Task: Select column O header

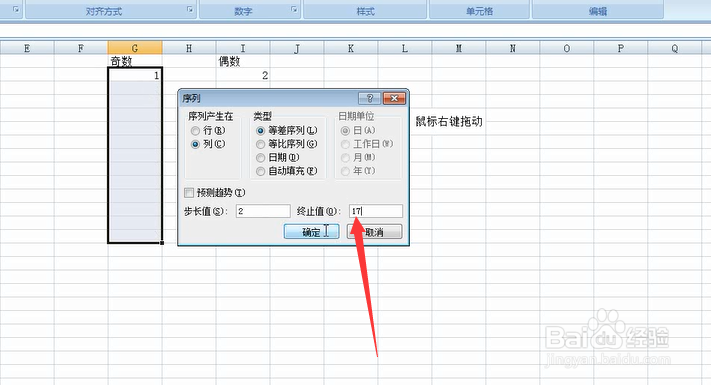Action: (x=566, y=48)
